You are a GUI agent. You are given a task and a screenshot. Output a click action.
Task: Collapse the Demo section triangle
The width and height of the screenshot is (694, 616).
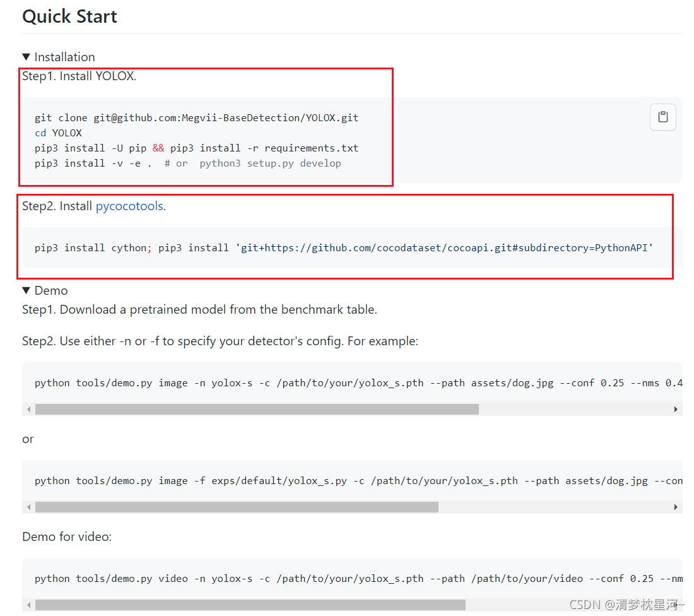[26, 290]
